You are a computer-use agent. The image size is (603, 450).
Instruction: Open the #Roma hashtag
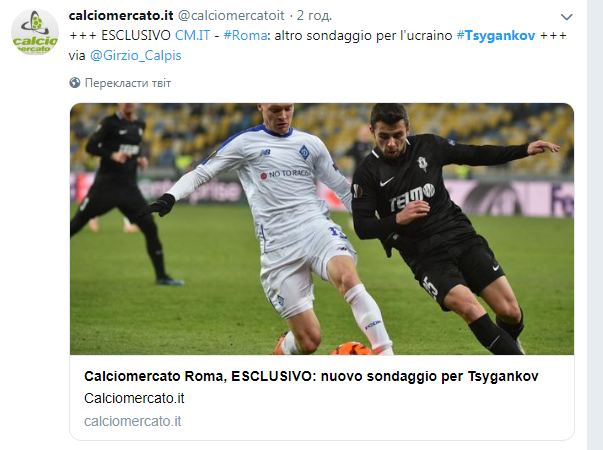245,35
